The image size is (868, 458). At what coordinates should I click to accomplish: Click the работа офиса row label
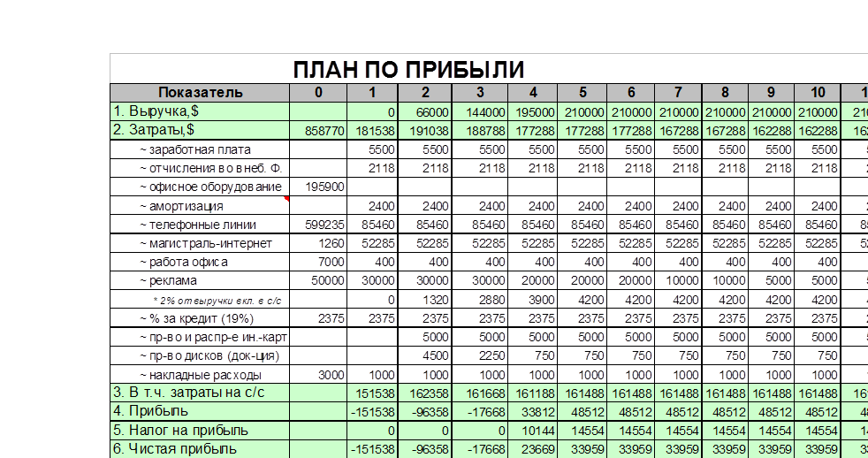click(200, 262)
